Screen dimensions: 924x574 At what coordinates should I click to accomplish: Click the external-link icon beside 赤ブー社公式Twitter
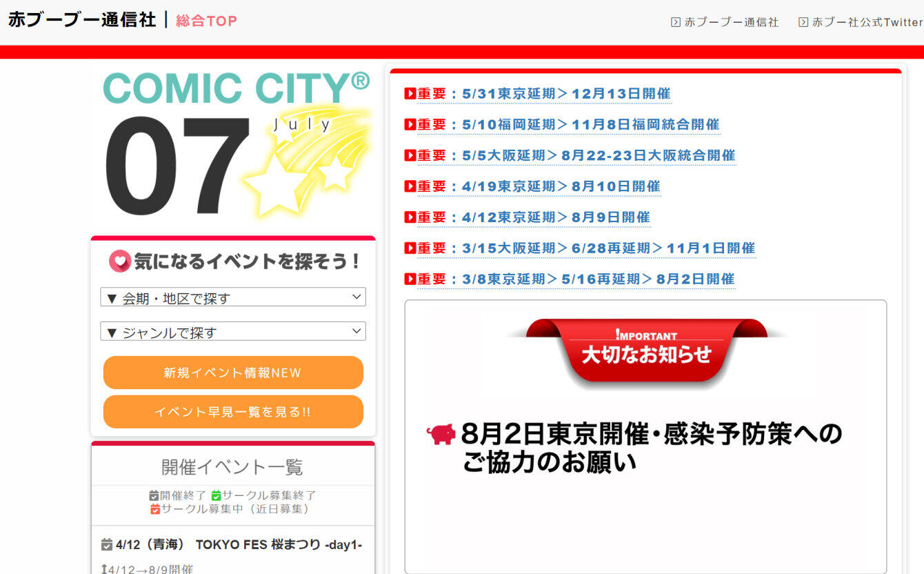coord(803,21)
